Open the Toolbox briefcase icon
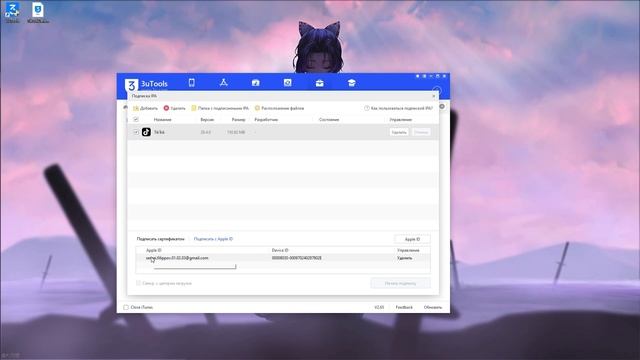This screenshot has height=360, width=640. [320, 83]
